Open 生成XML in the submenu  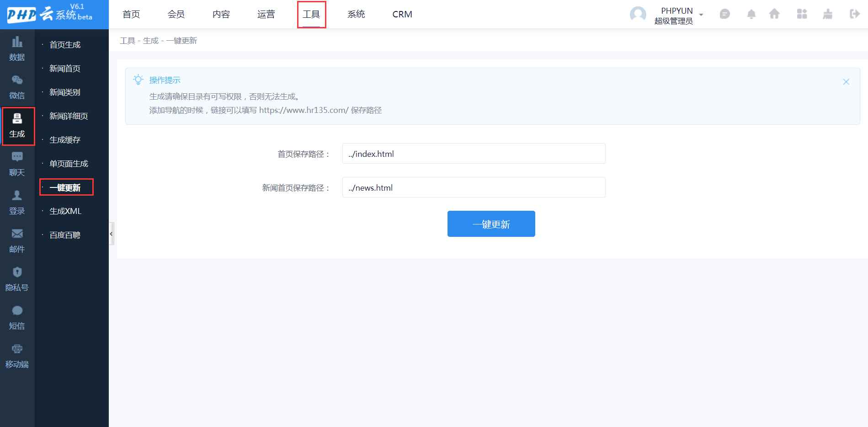pyautogui.click(x=65, y=211)
